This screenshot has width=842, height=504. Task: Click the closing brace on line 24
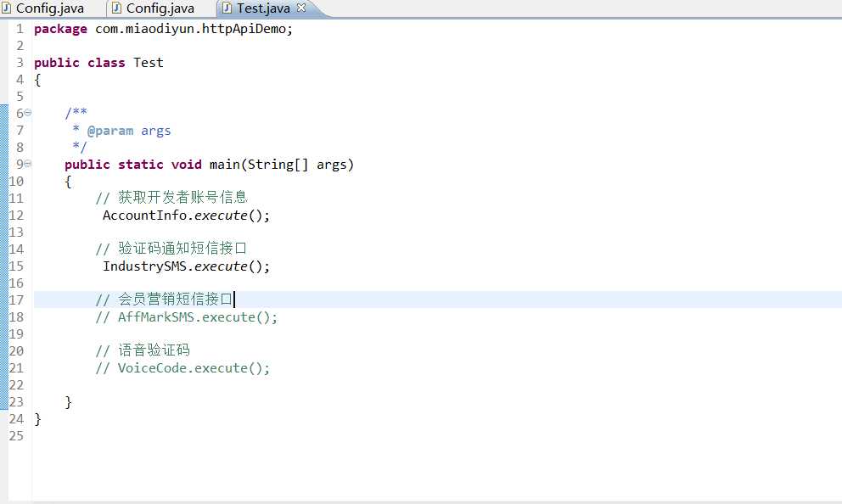click(37, 419)
